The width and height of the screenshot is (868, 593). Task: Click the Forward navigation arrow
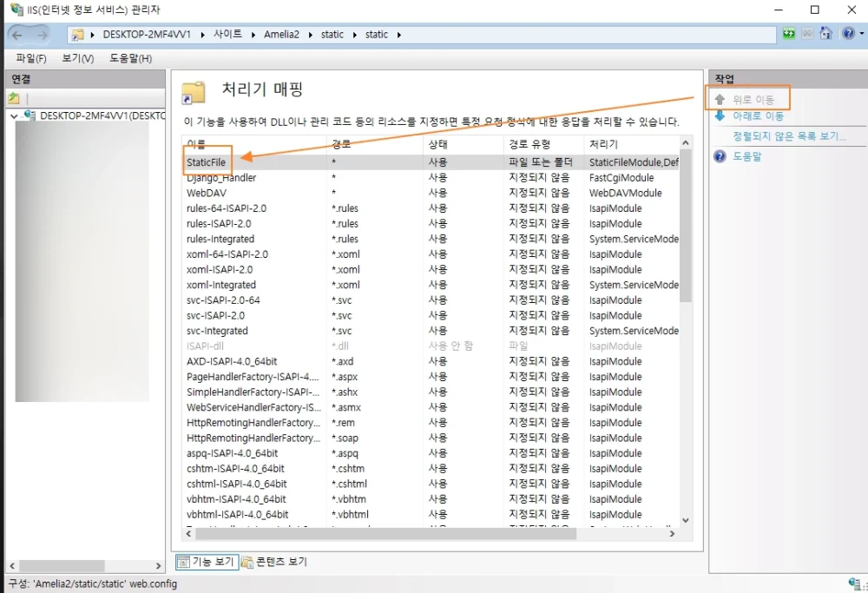pos(43,35)
